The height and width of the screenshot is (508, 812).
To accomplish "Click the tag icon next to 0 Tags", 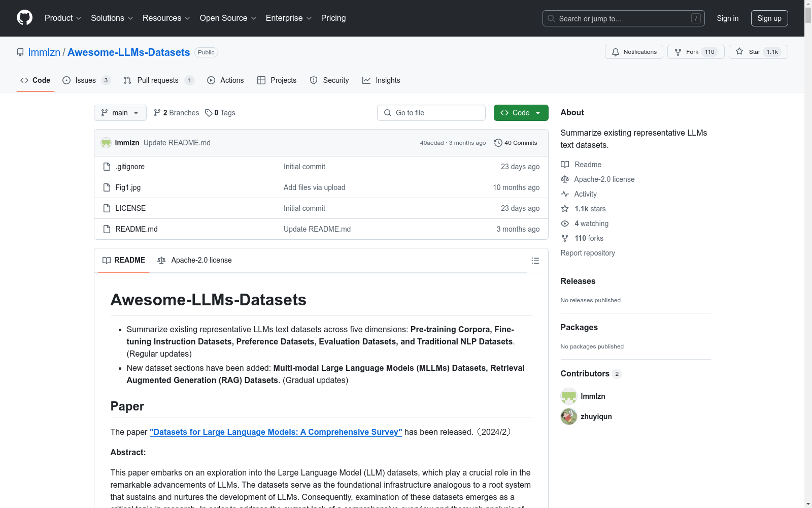I will pos(209,113).
